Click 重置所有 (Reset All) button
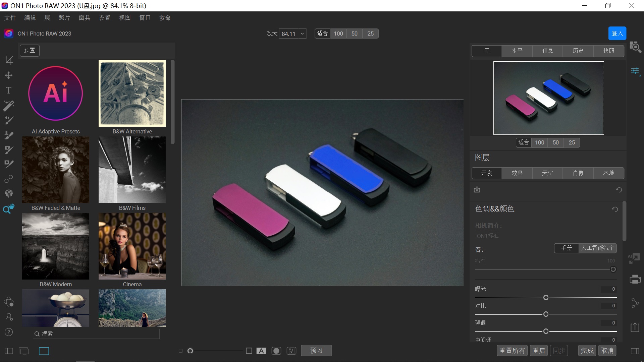 (512, 351)
